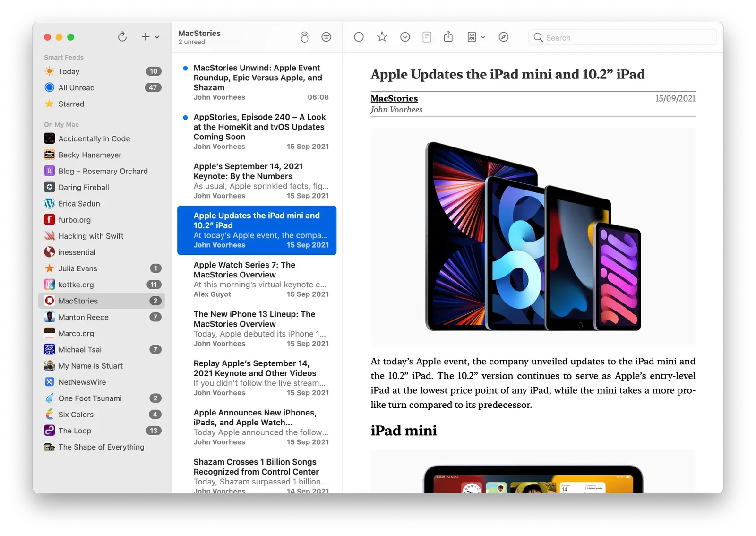Toggle read status with the circle icon
The width and height of the screenshot is (756, 536).
pyautogui.click(x=359, y=37)
